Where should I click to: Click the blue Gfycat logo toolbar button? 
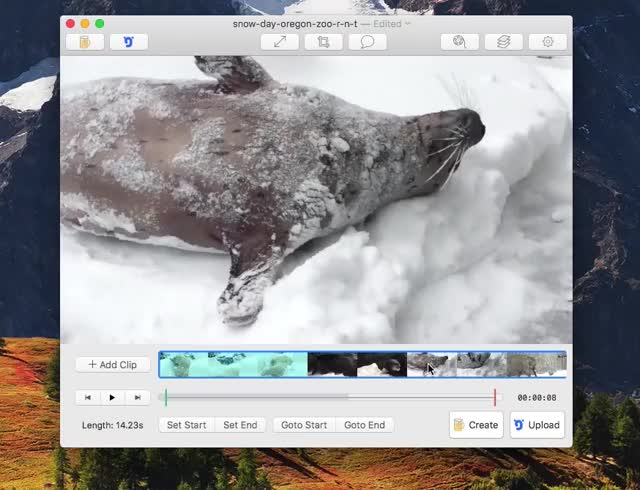pos(129,42)
